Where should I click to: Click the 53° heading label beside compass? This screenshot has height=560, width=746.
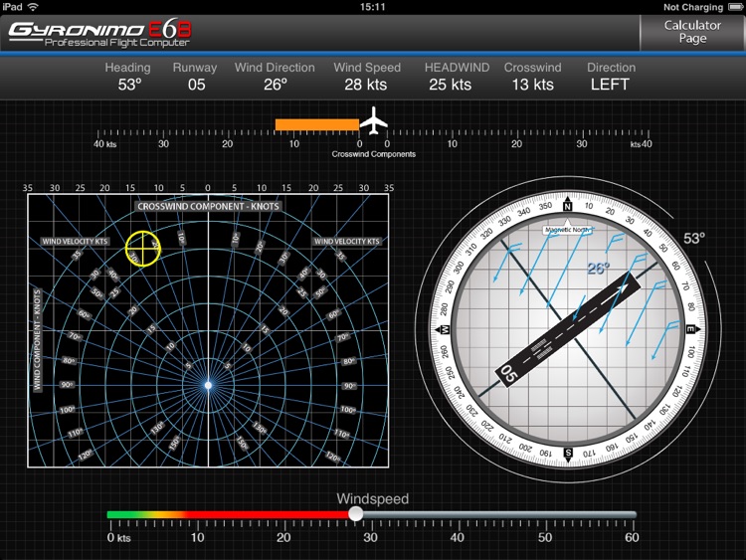694,239
